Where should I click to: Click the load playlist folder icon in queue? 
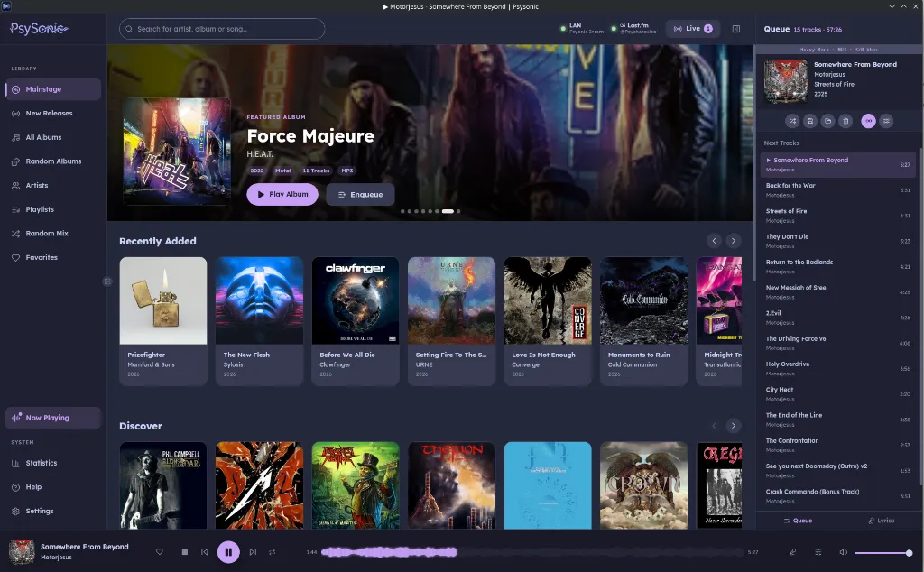click(827, 120)
